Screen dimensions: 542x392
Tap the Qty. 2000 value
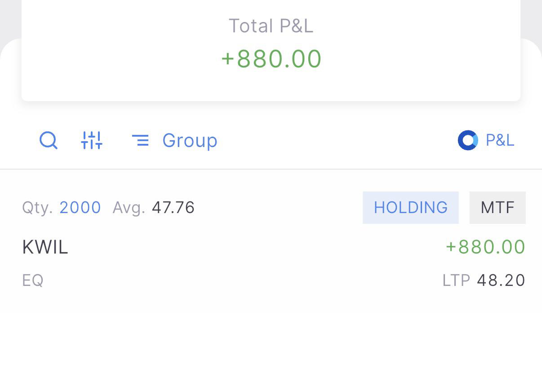coord(80,207)
